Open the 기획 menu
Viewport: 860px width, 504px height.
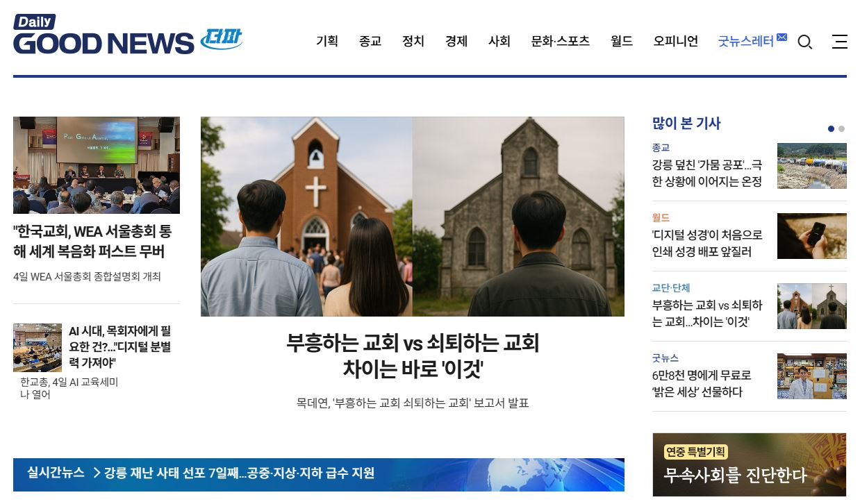[326, 42]
